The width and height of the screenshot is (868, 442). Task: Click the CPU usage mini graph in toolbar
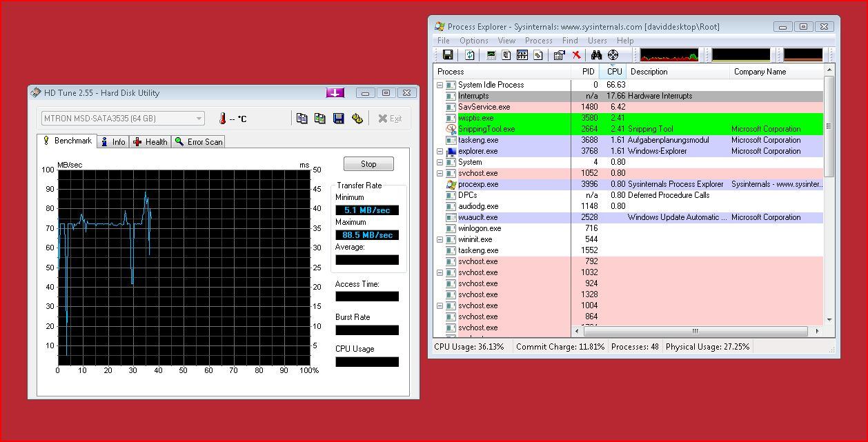[669, 55]
